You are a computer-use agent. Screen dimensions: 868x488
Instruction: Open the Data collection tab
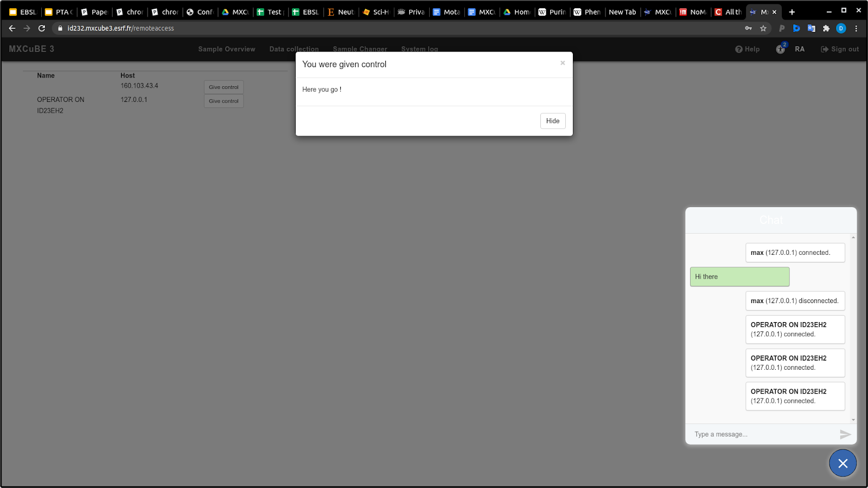click(x=294, y=49)
